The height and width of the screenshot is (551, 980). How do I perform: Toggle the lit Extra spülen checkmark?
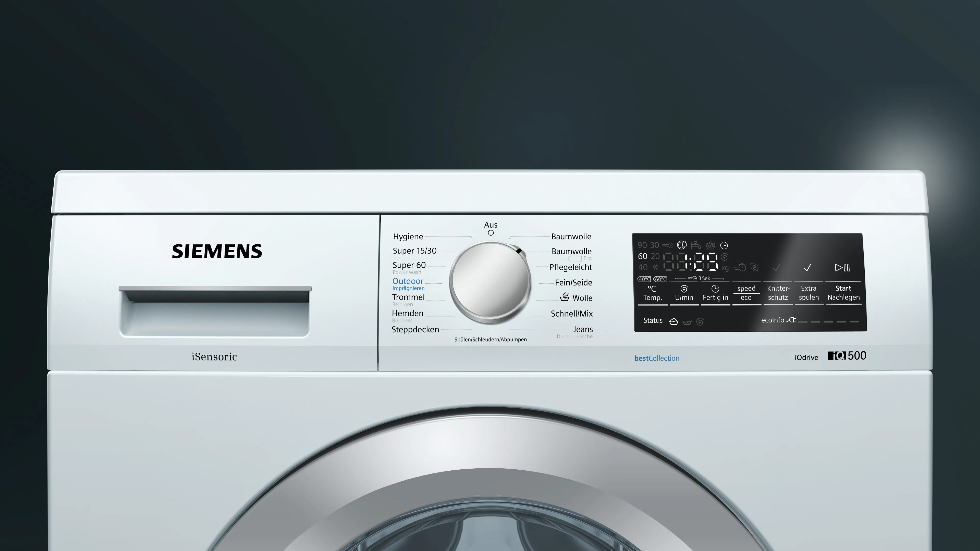tap(808, 267)
